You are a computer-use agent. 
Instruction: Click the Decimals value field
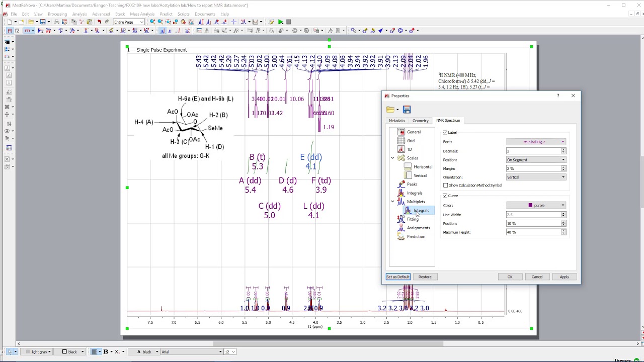click(x=533, y=151)
